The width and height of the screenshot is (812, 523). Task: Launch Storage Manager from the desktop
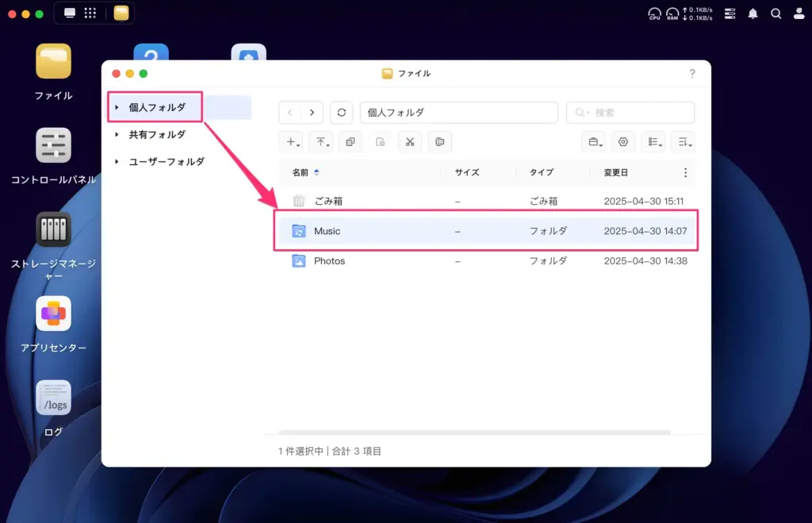tap(53, 230)
